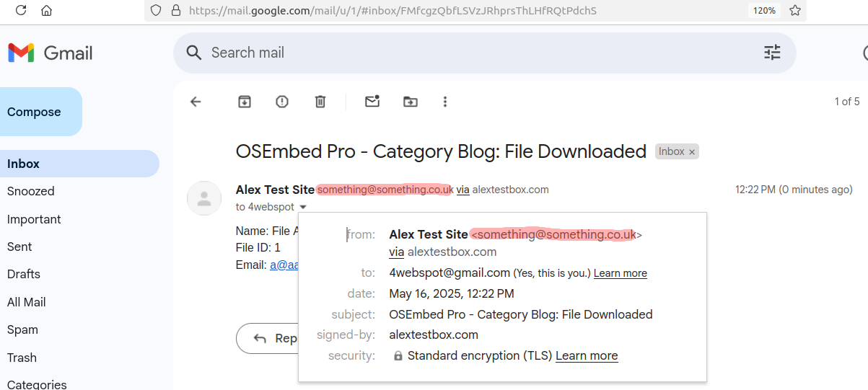Click the 12:22 PM timestamp
The height and width of the screenshot is (390, 868).
[x=794, y=190]
